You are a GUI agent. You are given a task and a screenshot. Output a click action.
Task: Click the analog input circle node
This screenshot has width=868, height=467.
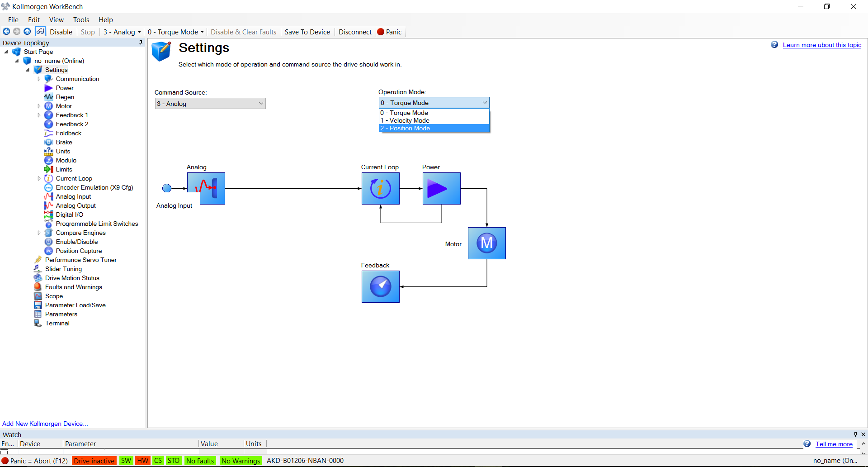[167, 188]
